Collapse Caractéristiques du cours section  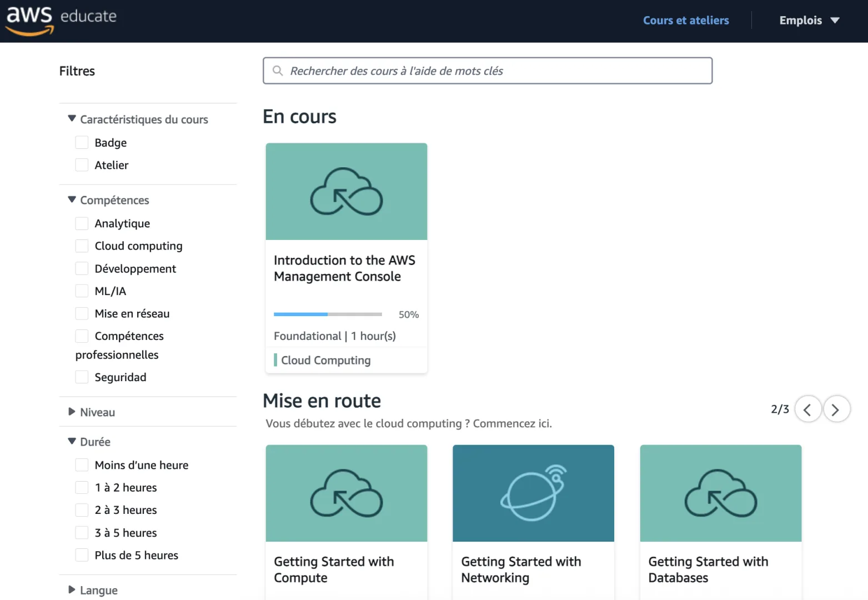pyautogui.click(x=138, y=119)
